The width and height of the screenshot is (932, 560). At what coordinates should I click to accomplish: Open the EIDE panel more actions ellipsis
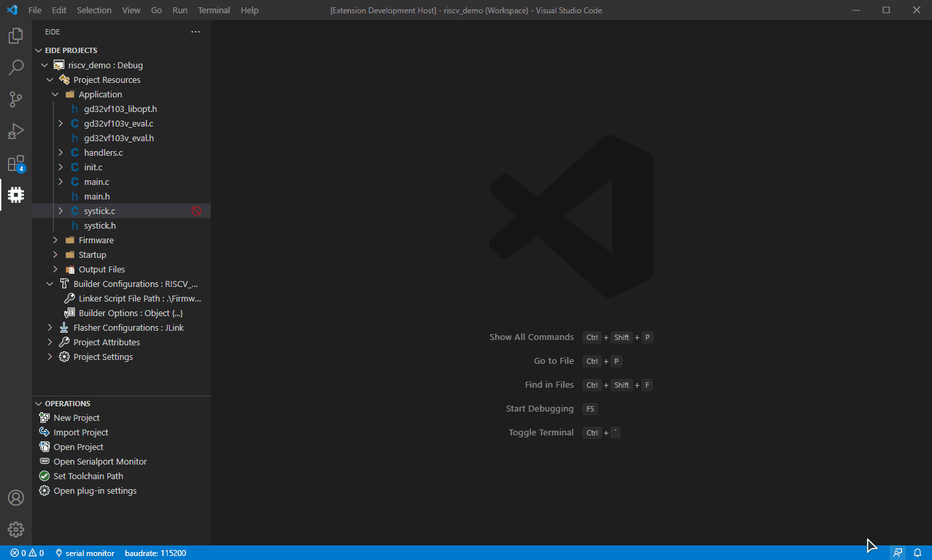point(196,32)
